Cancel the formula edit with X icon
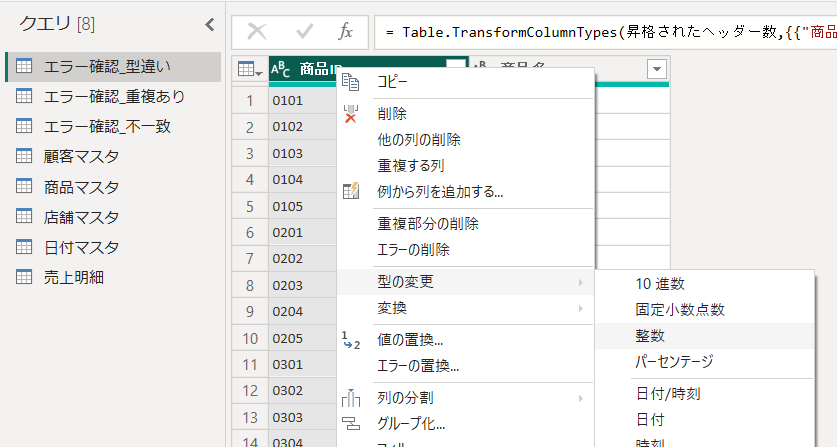The width and height of the screenshot is (837, 447). point(257,32)
